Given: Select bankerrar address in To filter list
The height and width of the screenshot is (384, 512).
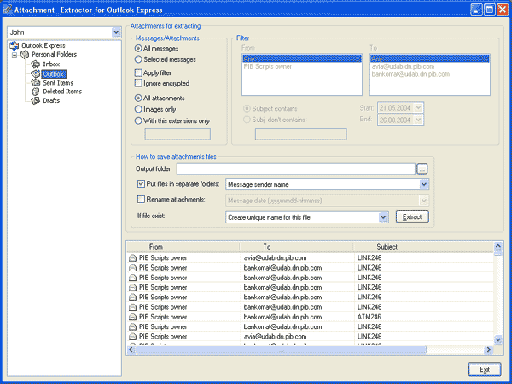Looking at the screenshot, I should (x=429, y=74).
